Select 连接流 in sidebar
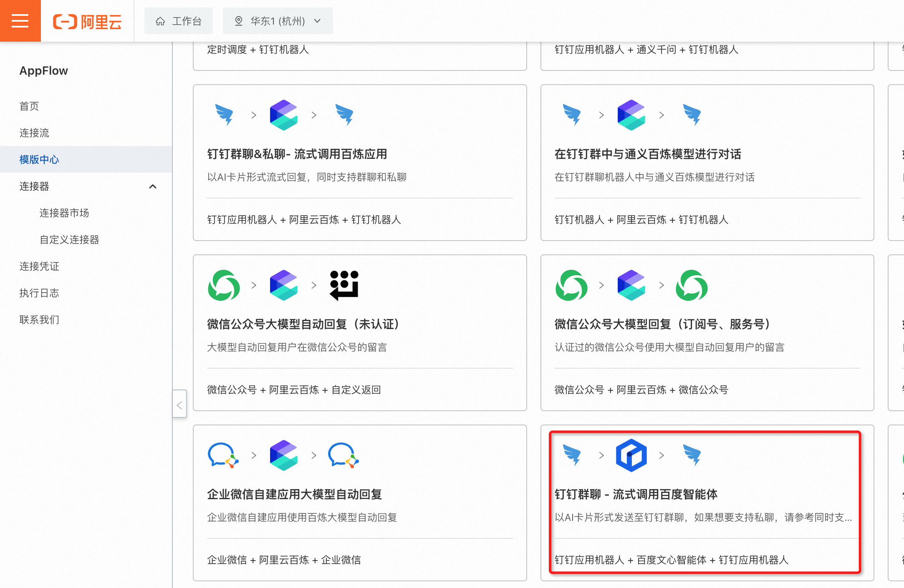 (34, 133)
